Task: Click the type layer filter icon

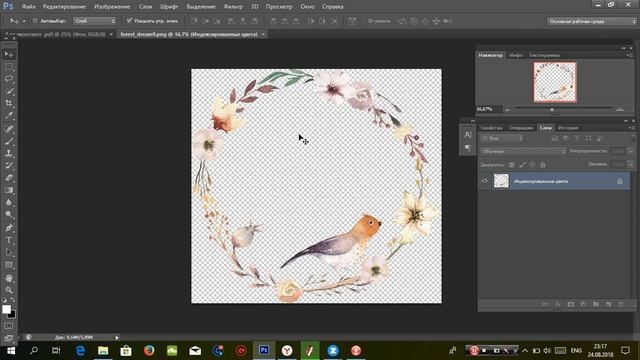Action: pos(577,138)
